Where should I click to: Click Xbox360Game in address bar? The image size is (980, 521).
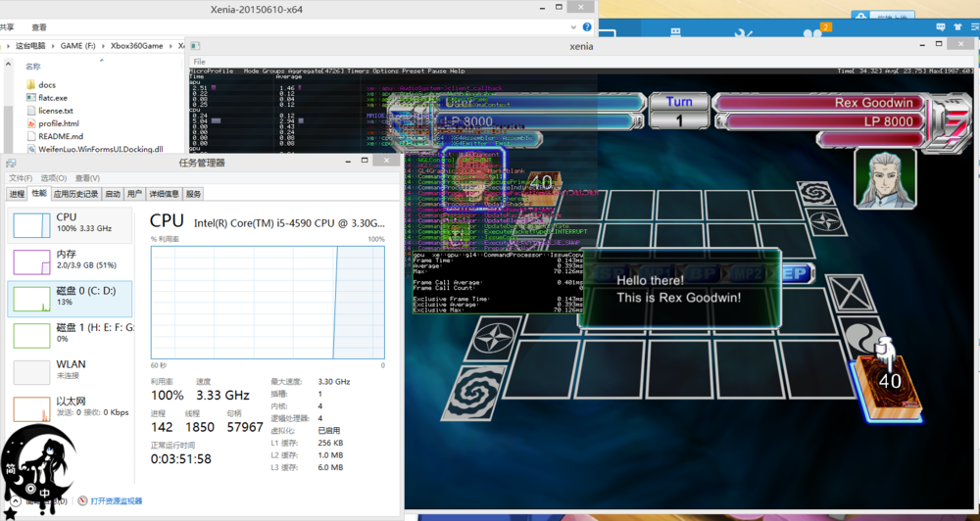coord(137,46)
